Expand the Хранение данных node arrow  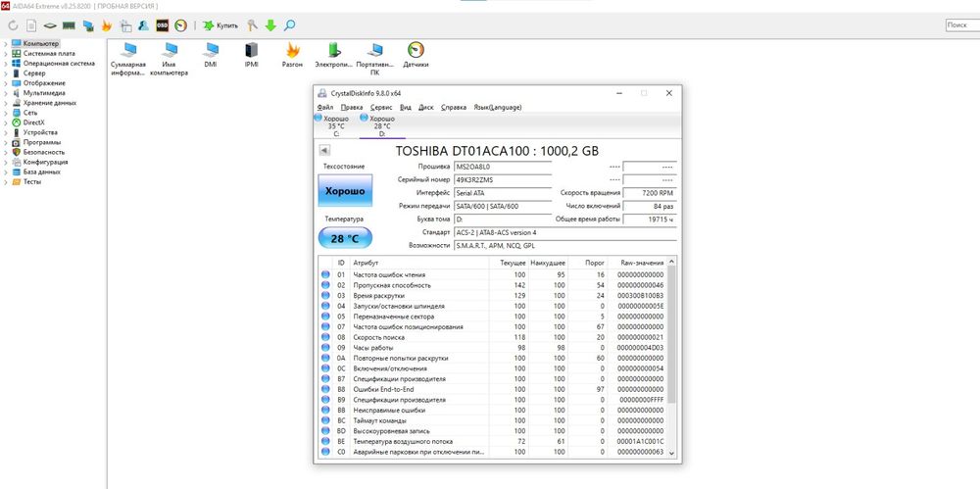pos(6,103)
